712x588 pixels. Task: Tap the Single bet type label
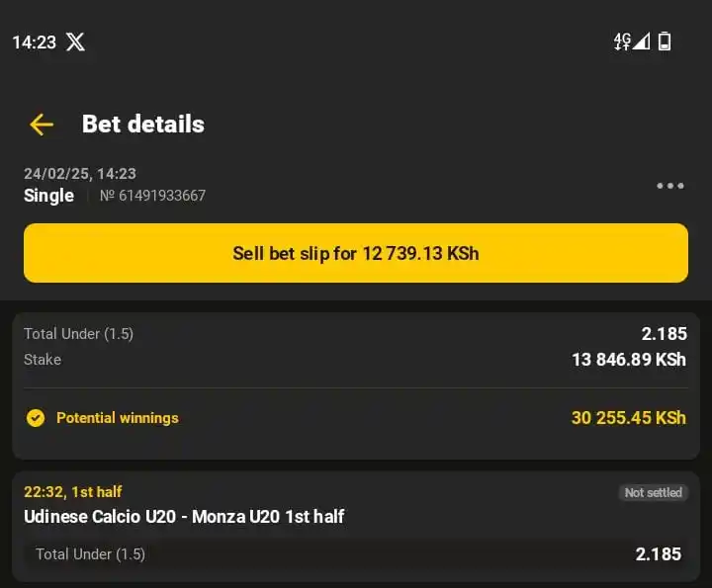pyautogui.click(x=48, y=196)
